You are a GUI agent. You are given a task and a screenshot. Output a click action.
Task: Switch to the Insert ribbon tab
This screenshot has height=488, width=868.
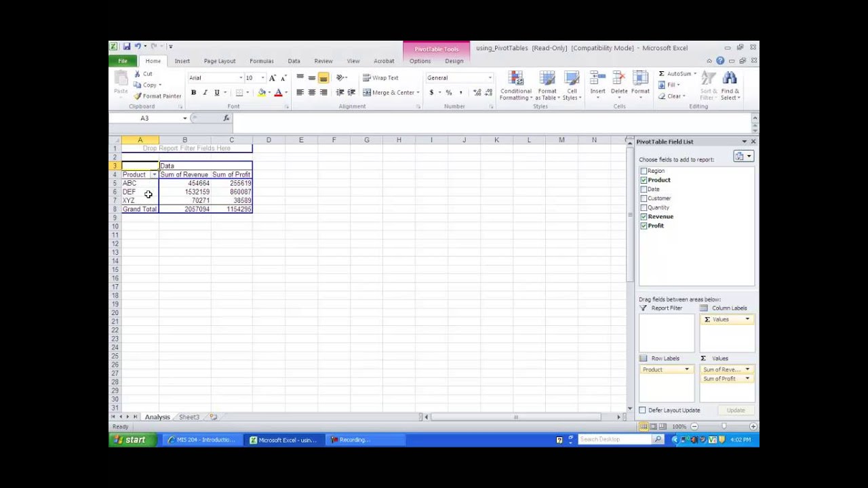[x=182, y=61]
